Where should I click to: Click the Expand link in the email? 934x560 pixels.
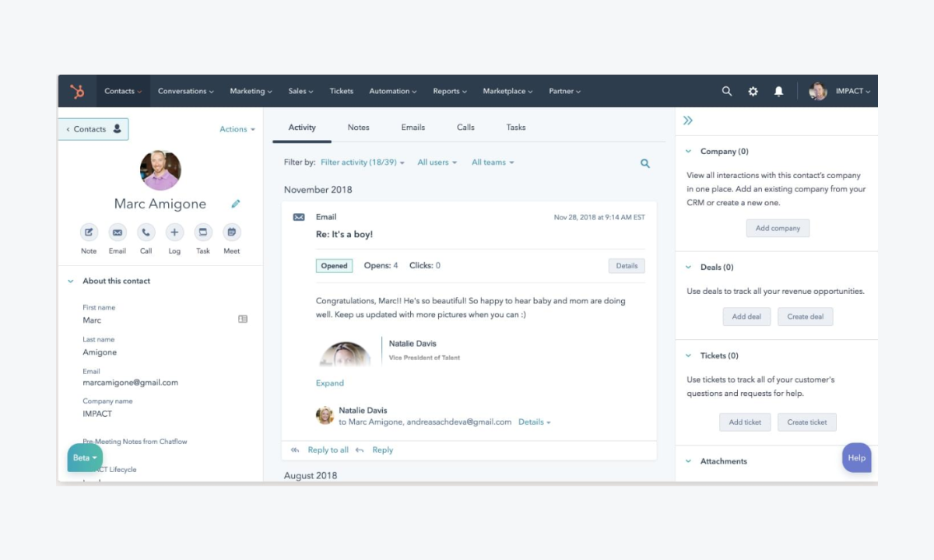click(x=329, y=383)
